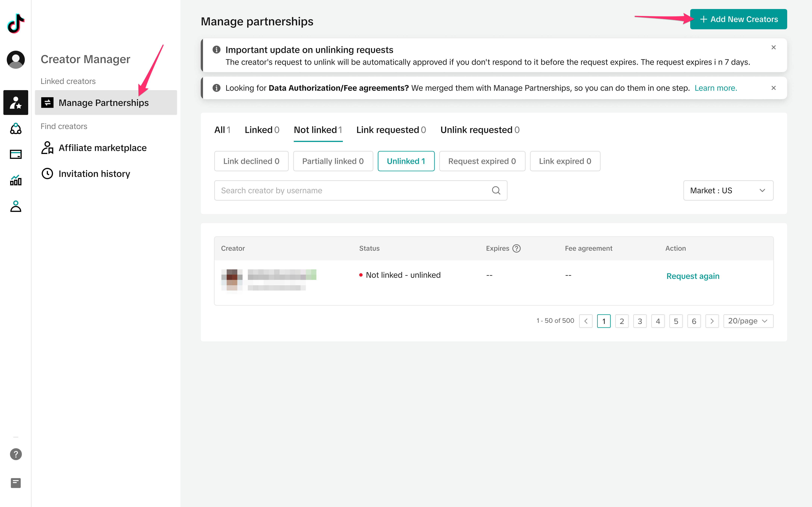Focus the Search creator by username field

click(352, 190)
